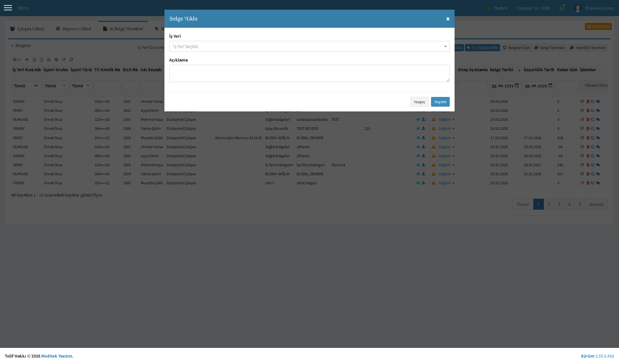The image size is (619, 364).
Task: Open the Belge Tarihi date filter
Action: tap(505, 86)
